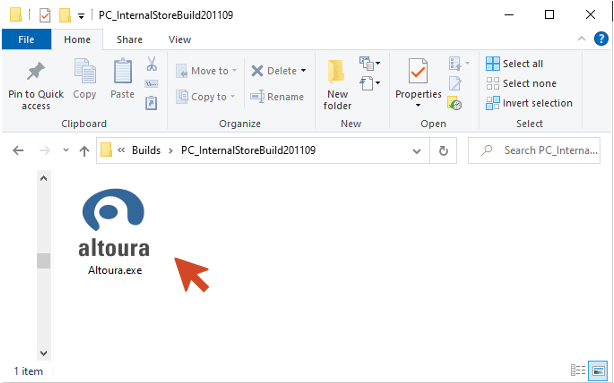The width and height of the screenshot is (614, 383).
Task: Click the History icon in Open group
Action: (454, 103)
